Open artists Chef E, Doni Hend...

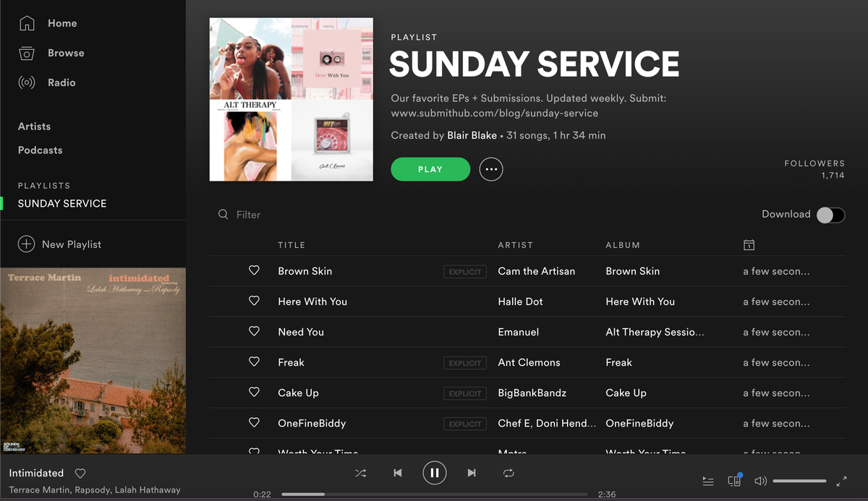[548, 423]
